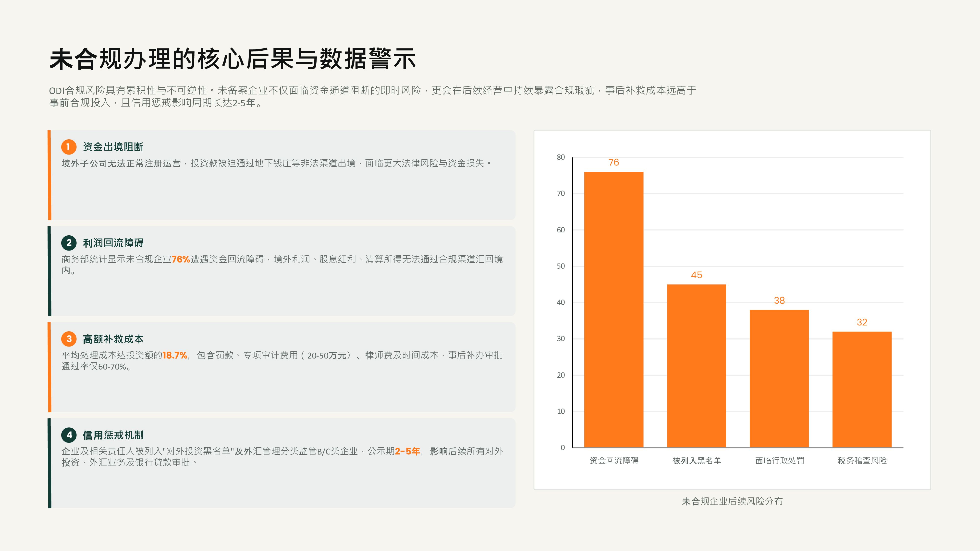
Task: Click the highlighted 2-5年 text
Action: [407, 451]
